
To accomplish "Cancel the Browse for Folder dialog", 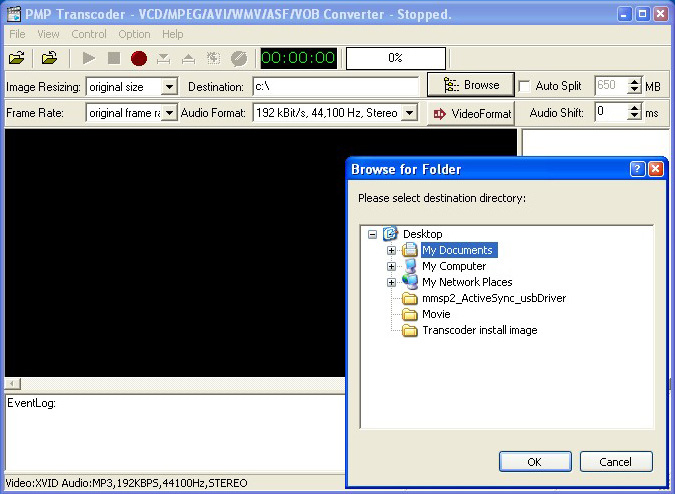I will 616,462.
